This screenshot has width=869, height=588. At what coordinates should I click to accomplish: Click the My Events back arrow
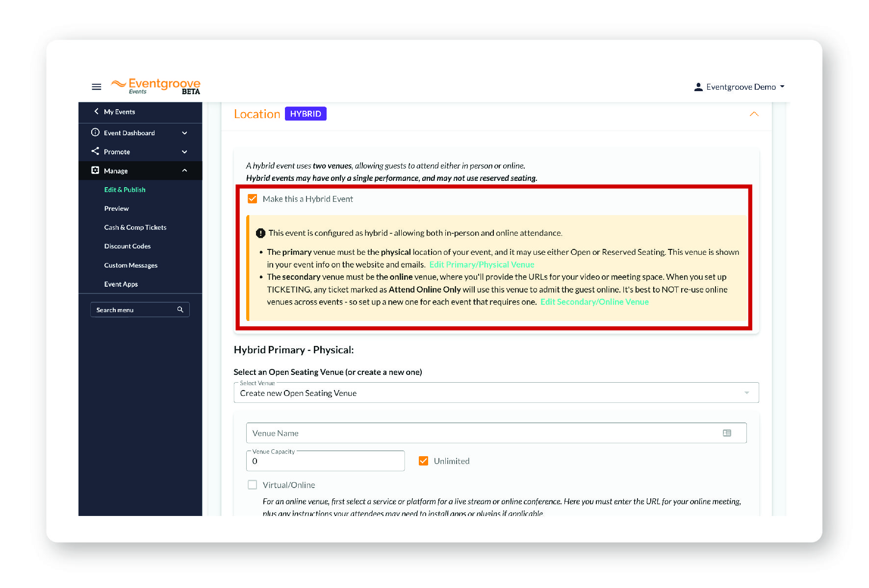(96, 112)
